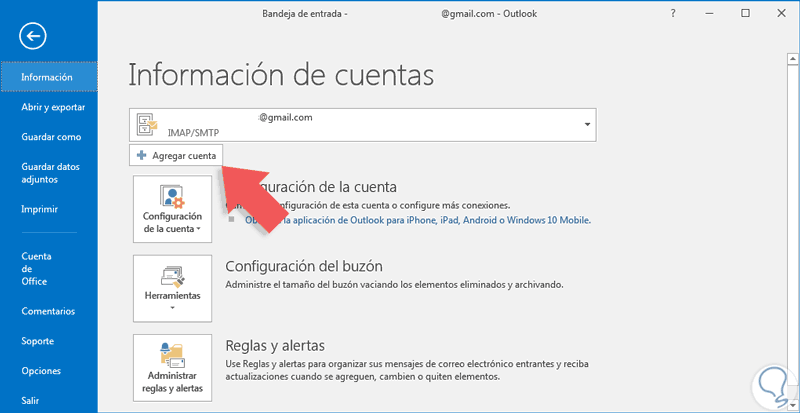
Task: Click the IMAP/SMTP account type text
Action: (191, 132)
